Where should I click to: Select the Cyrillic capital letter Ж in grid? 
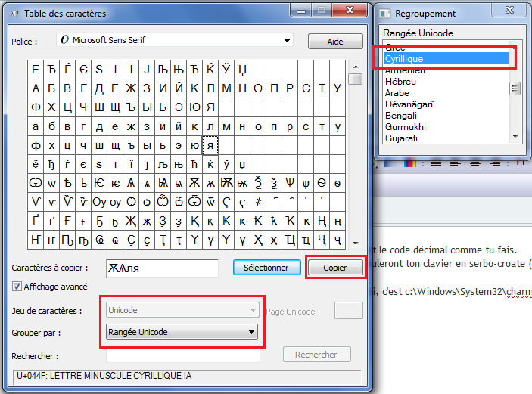tap(130, 88)
